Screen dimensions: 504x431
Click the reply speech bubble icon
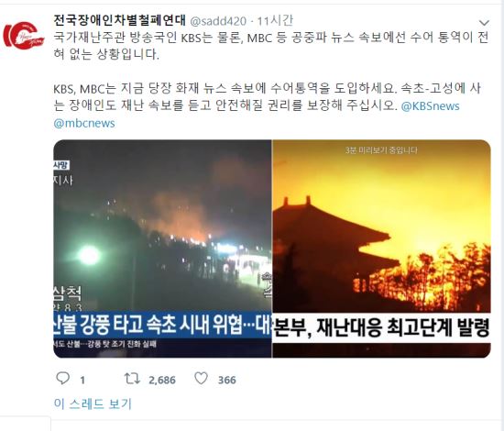point(62,379)
